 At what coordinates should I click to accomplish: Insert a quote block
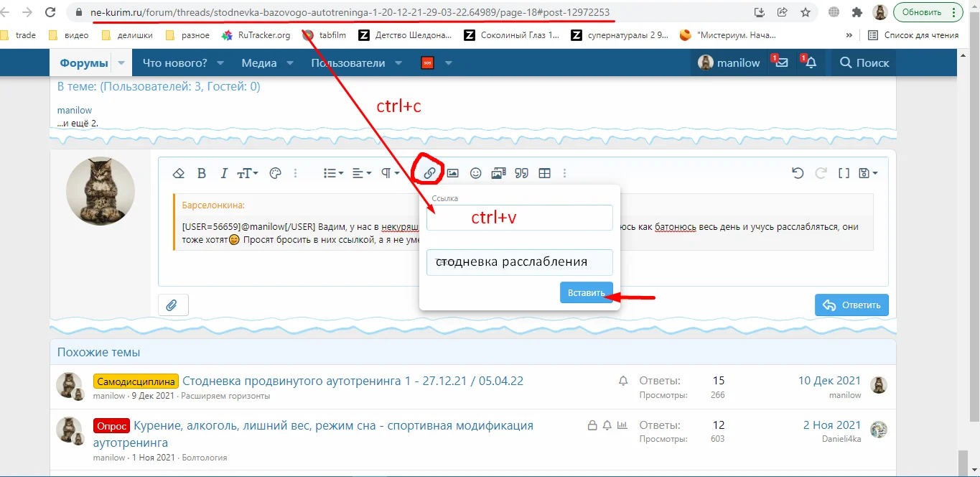(x=522, y=173)
